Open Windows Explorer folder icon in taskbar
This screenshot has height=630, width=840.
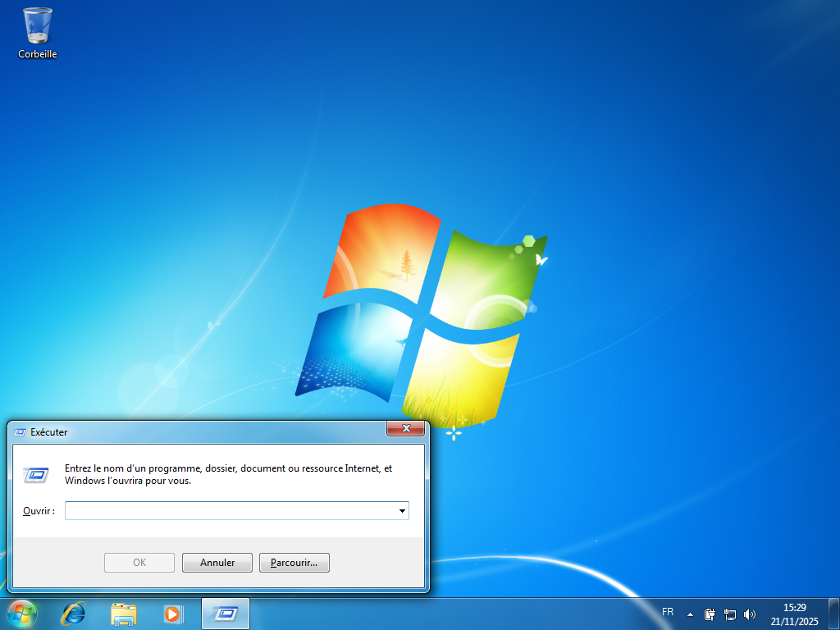[x=124, y=613]
